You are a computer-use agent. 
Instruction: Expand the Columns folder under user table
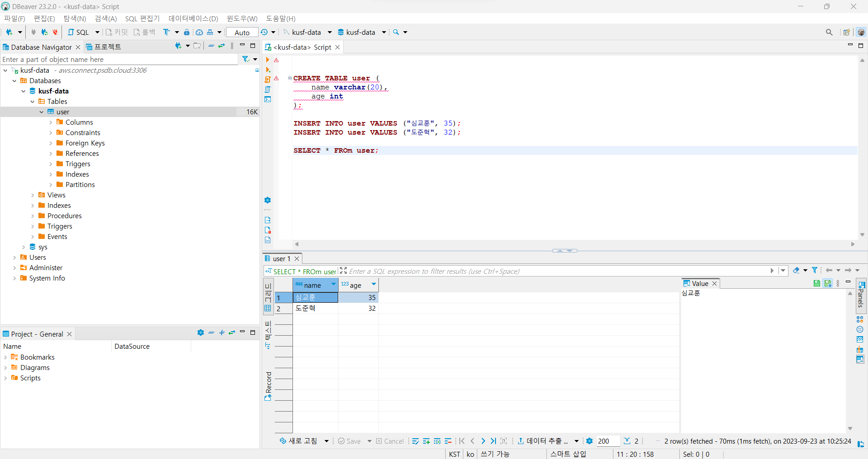50,122
